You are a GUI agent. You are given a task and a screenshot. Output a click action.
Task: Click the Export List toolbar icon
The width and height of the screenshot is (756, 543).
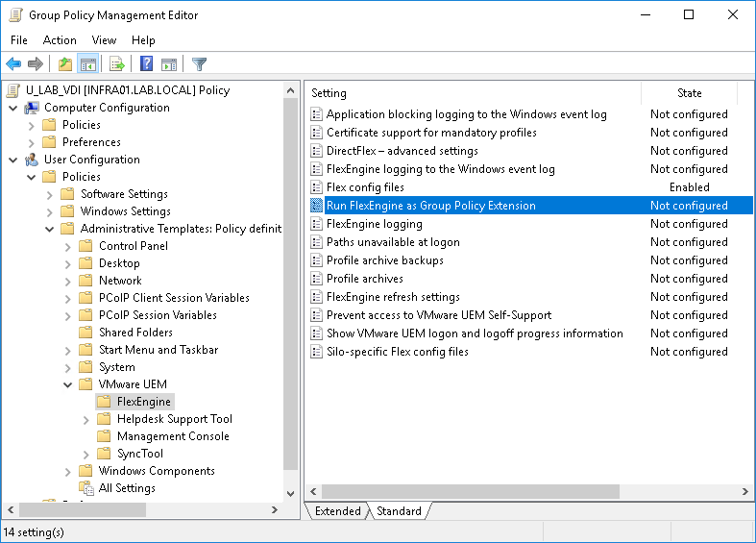(117, 64)
